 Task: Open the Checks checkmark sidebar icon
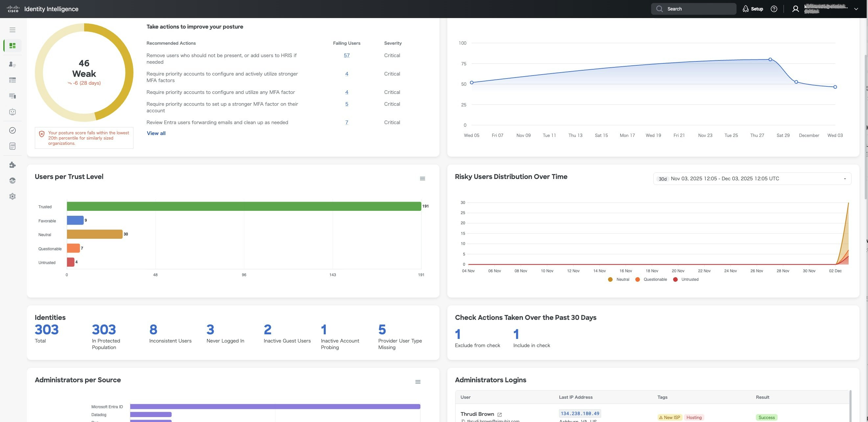click(x=12, y=130)
